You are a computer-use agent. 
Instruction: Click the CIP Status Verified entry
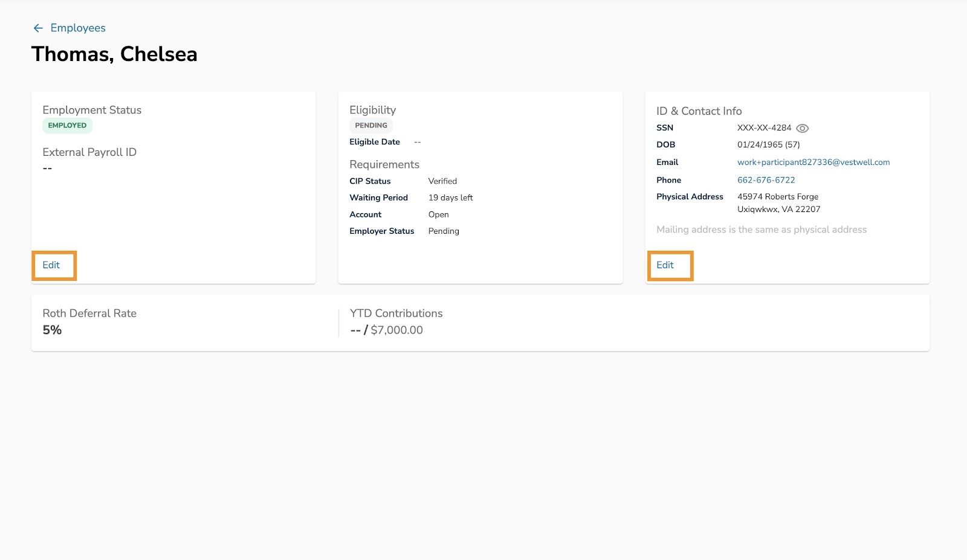(x=442, y=181)
